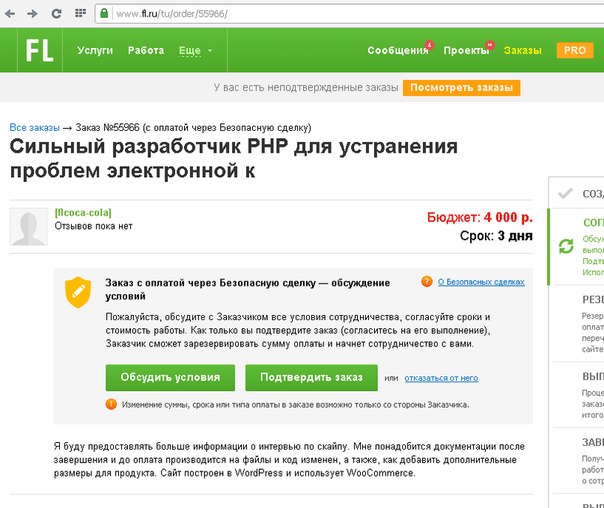Screen dimensions: 604x508
Task: Click the green refresh arrows status icon
Action: tap(566, 246)
